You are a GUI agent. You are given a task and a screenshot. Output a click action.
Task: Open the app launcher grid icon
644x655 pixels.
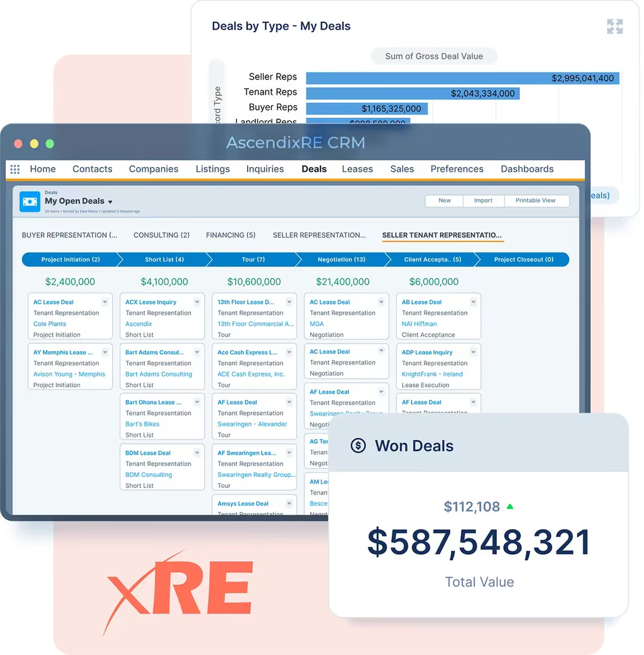click(15, 169)
